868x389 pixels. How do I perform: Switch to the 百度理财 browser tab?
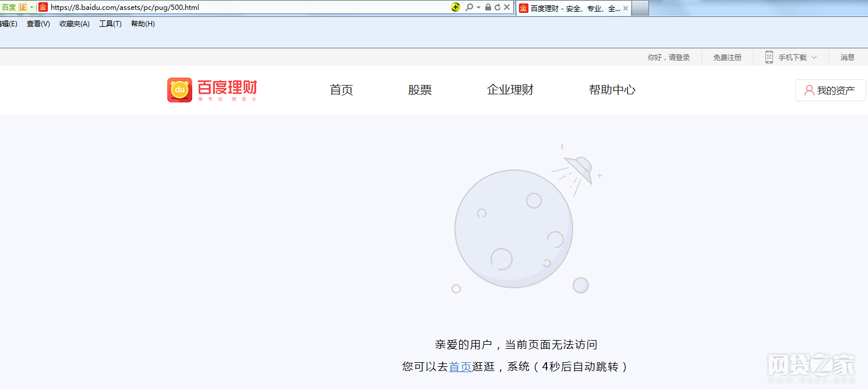[569, 8]
